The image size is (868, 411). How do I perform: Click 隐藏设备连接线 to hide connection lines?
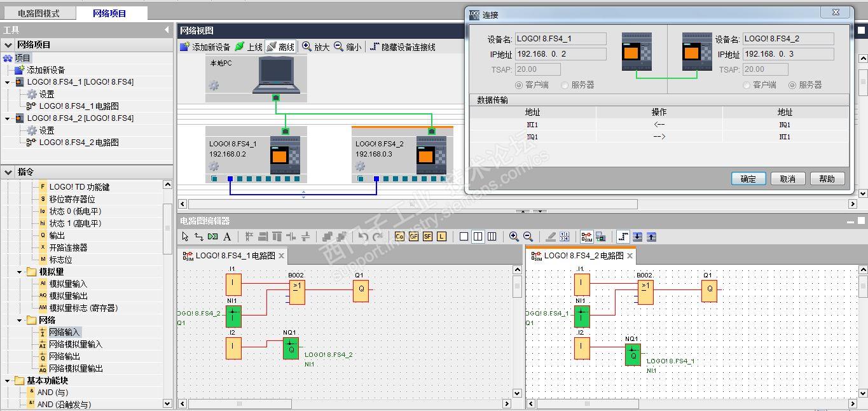[403, 46]
